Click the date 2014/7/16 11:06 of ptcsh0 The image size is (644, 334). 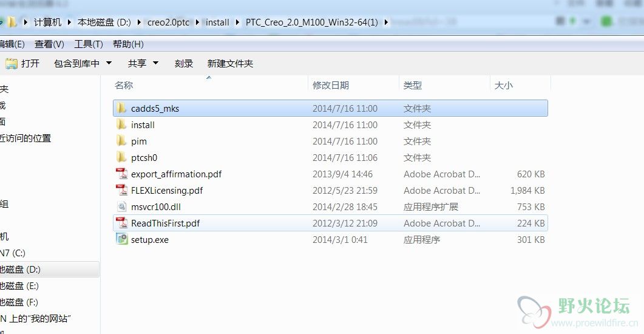(345, 158)
